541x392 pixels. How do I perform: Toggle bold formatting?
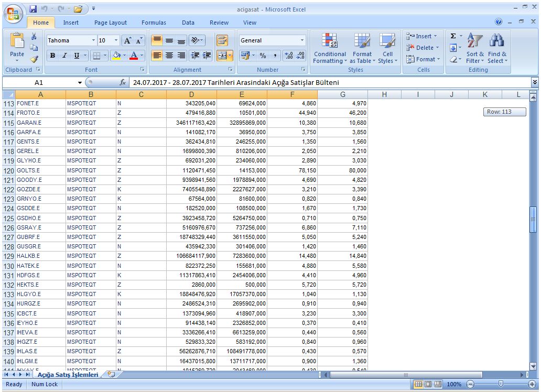(x=52, y=55)
